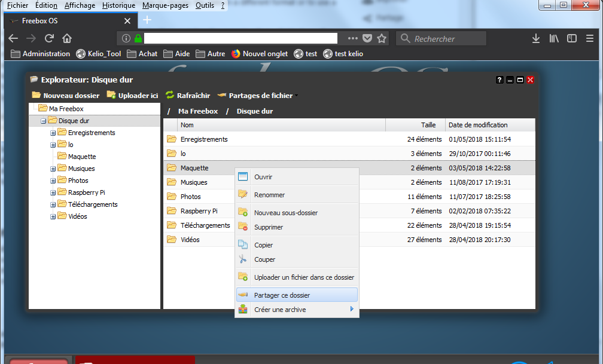Expand the lo tree node
The width and height of the screenshot is (603, 364).
53,145
